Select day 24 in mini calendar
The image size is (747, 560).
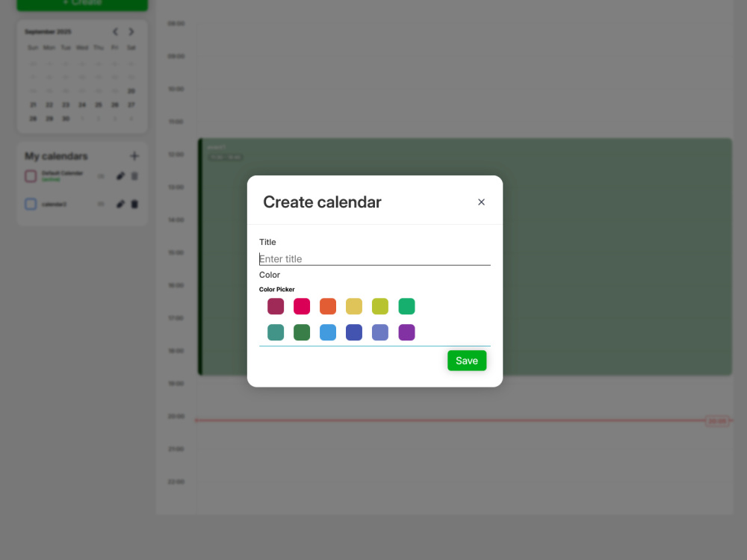pos(82,105)
